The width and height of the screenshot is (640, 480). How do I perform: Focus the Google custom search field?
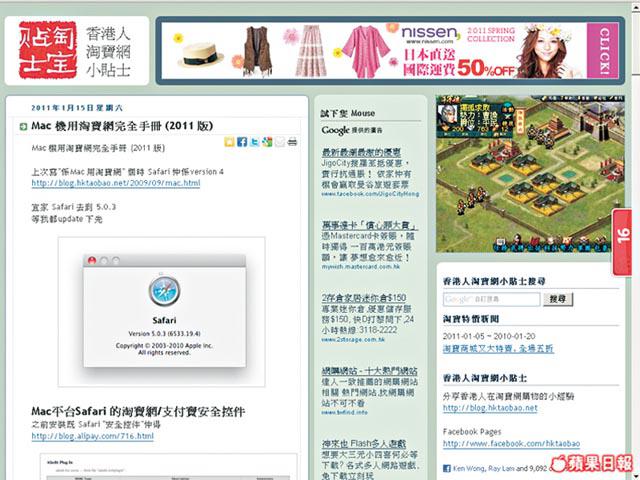click(491, 299)
